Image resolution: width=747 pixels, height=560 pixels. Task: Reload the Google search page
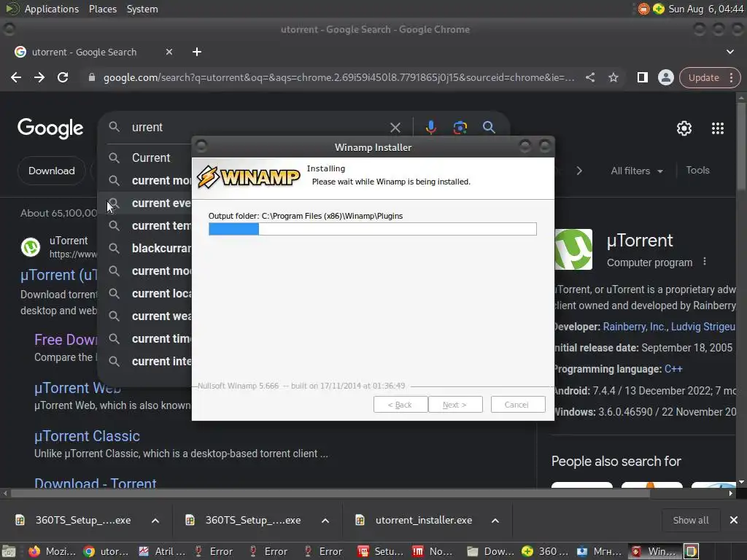tap(63, 77)
